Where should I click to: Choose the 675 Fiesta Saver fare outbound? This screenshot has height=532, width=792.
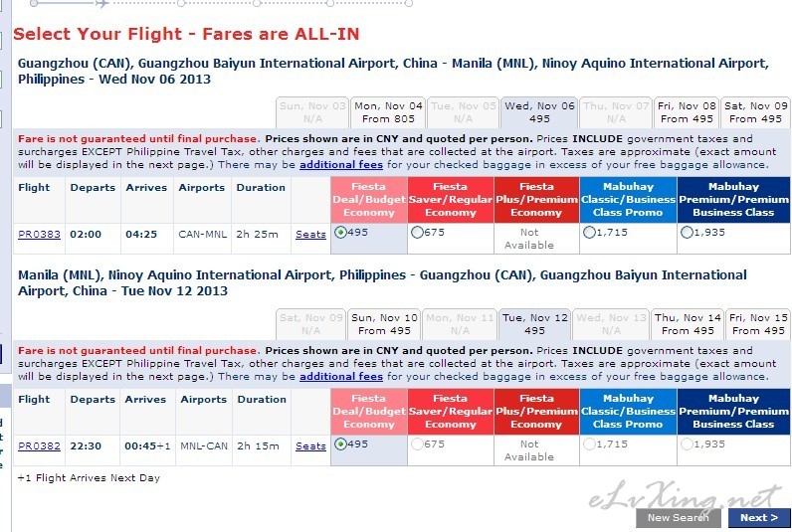point(417,233)
